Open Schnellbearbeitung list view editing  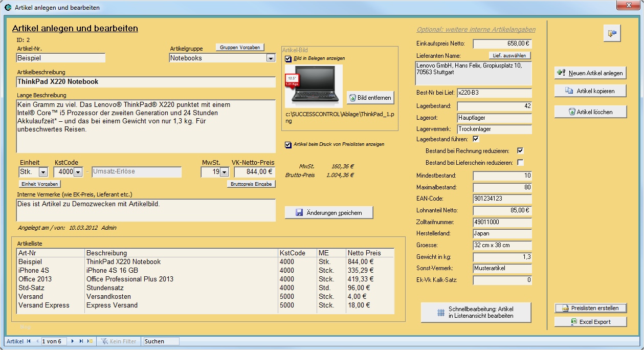[476, 313]
